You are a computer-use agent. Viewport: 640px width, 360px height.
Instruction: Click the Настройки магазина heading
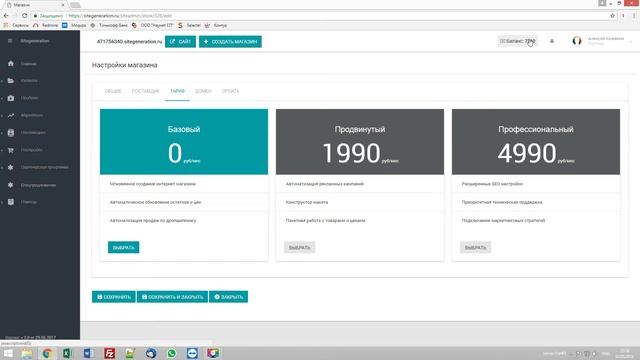click(124, 65)
